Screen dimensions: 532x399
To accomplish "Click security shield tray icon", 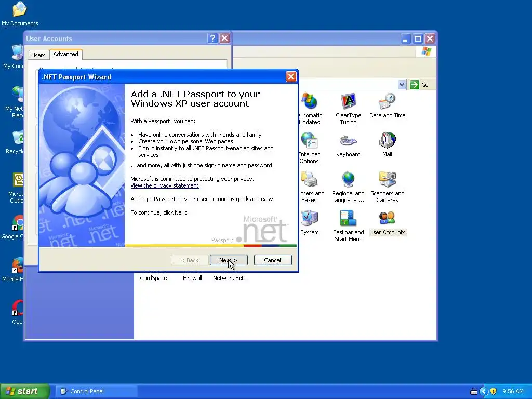I will click(x=494, y=391).
